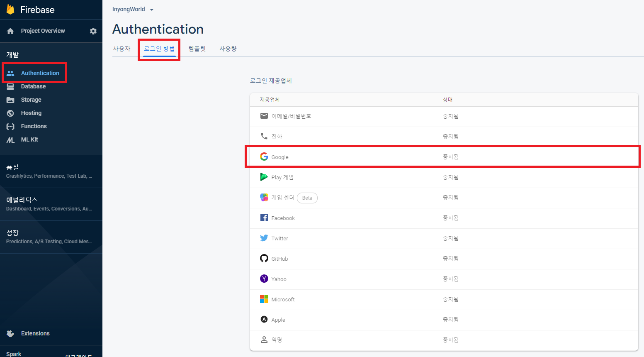Open Storage section in sidebar
Viewport: 644px width, 357px height.
pyautogui.click(x=31, y=100)
